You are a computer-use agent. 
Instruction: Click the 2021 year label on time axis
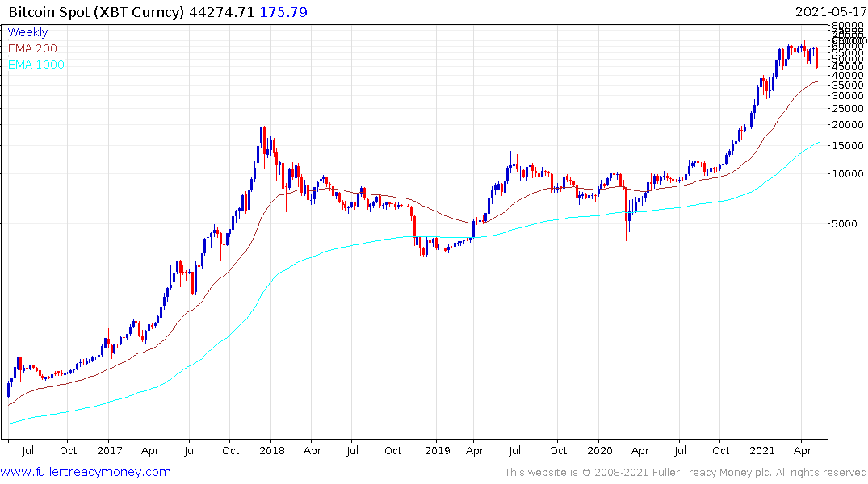pyautogui.click(x=761, y=450)
